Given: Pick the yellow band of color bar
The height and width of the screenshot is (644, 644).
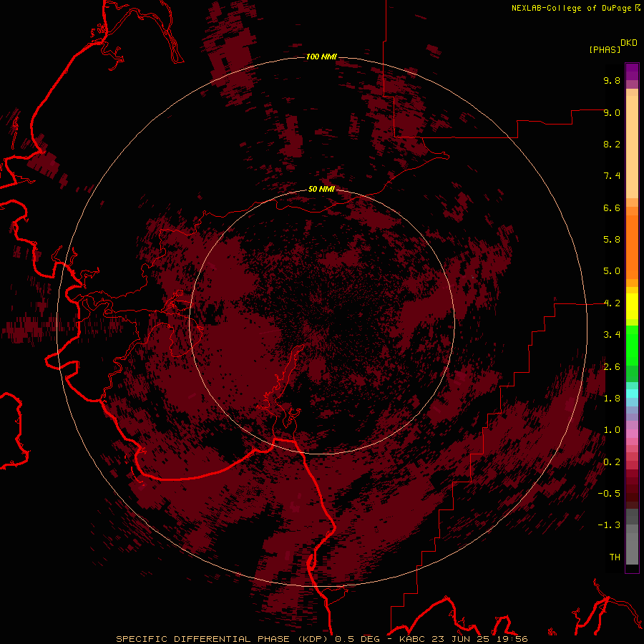Looking at the screenshot, I should 632,306.
